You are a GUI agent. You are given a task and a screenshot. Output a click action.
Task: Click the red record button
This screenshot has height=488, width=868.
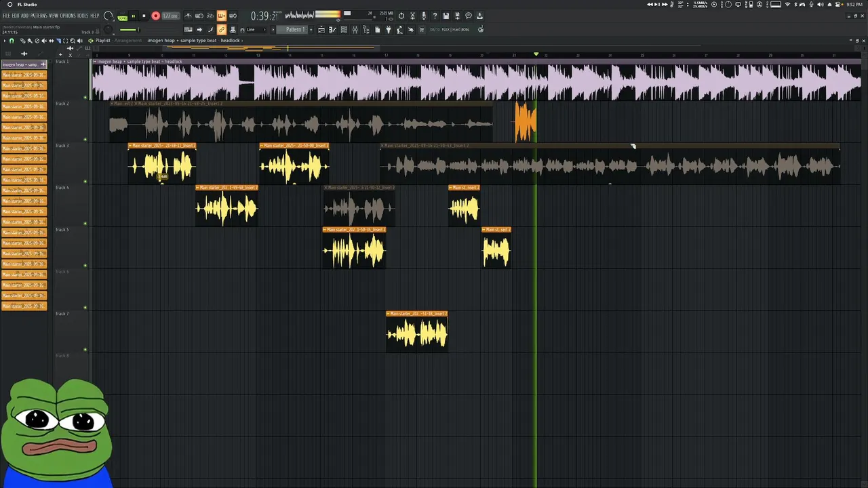point(156,16)
